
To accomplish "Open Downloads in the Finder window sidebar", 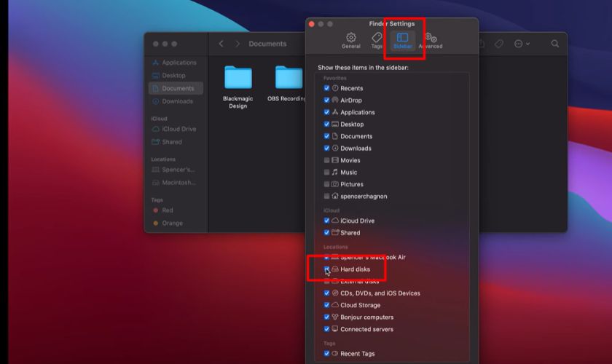I will tap(176, 101).
